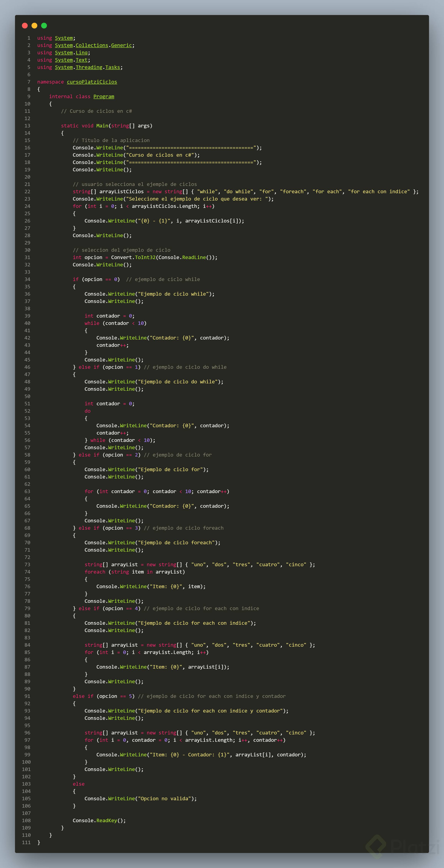Click the Tasks underlined identifier
Viewport: 444px width, 868px height.
click(x=112, y=67)
